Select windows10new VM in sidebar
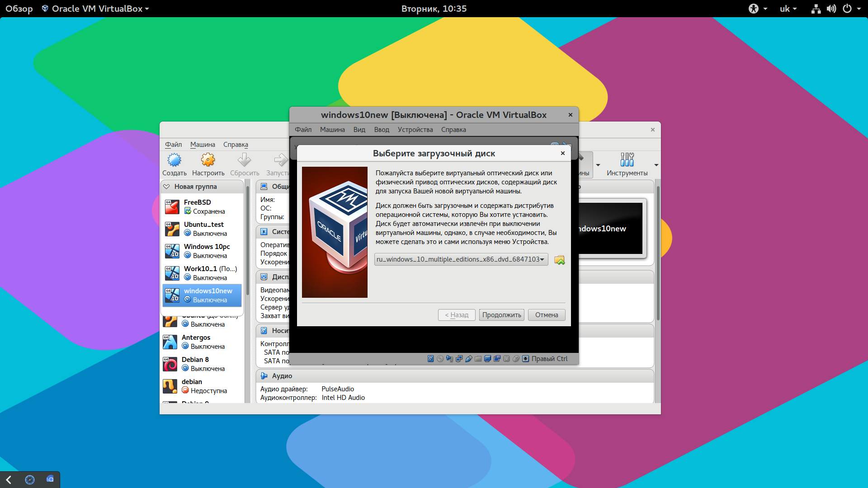 208,295
